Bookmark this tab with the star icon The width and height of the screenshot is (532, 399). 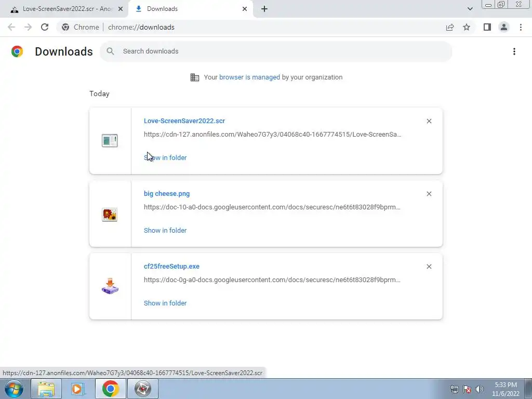[467, 27]
